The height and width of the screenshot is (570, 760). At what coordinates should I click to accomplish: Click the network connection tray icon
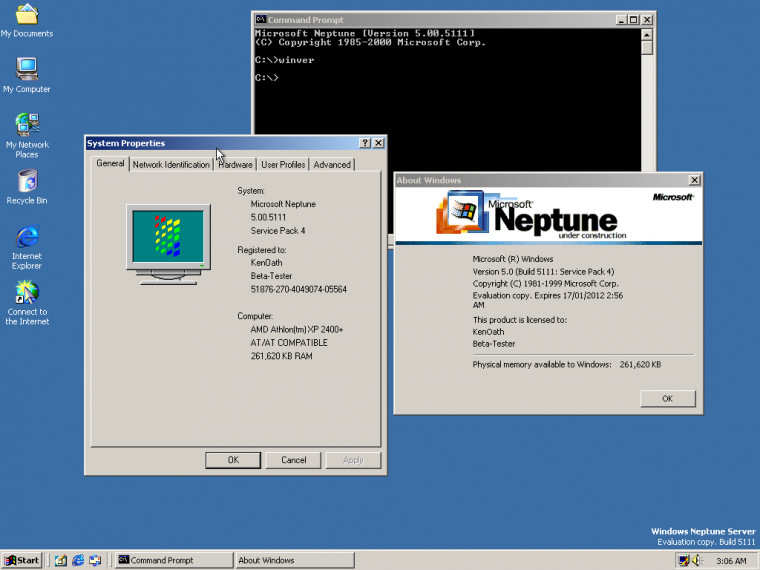click(x=684, y=560)
